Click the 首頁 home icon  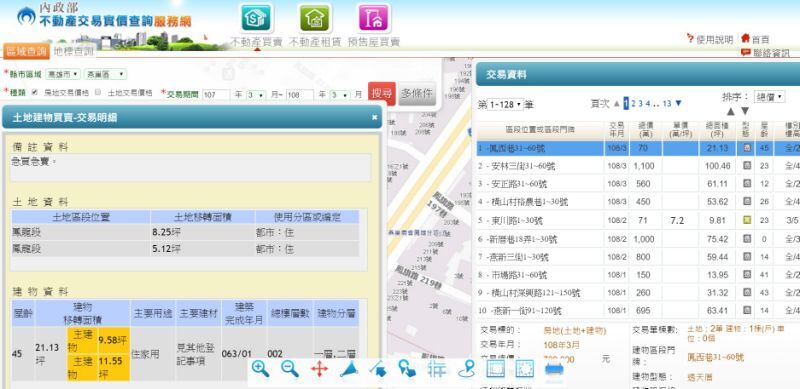click(745, 38)
